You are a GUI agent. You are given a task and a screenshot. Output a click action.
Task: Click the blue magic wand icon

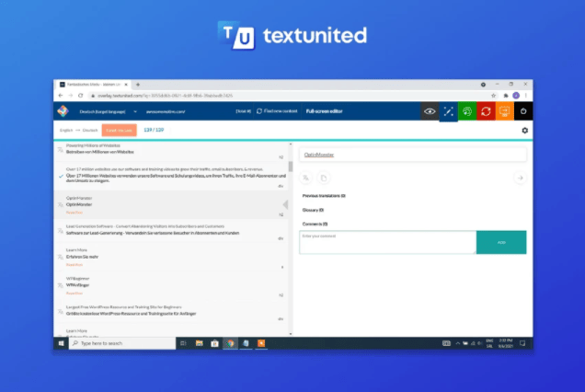(x=449, y=111)
